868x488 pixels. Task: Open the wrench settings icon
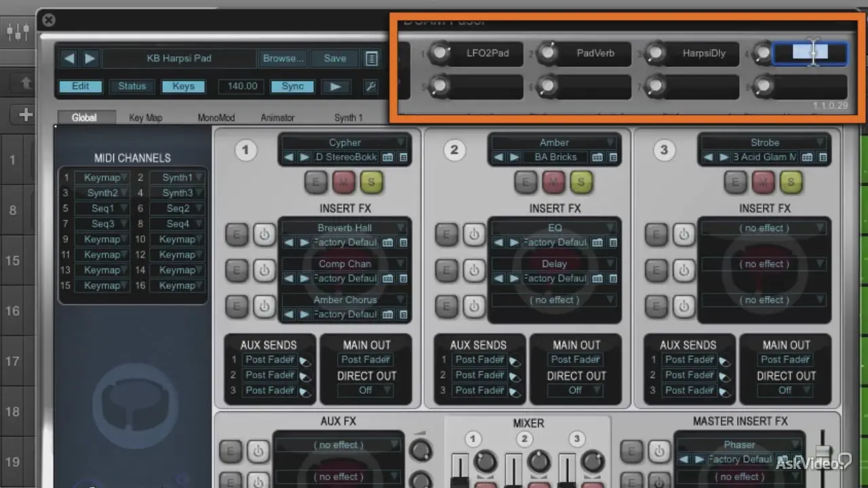click(x=370, y=86)
